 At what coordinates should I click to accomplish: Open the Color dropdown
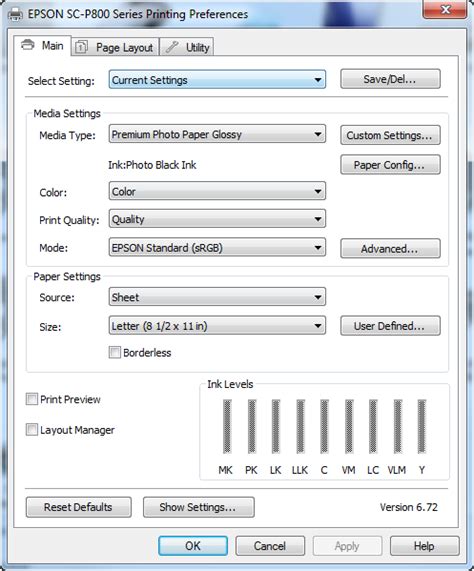click(x=217, y=191)
